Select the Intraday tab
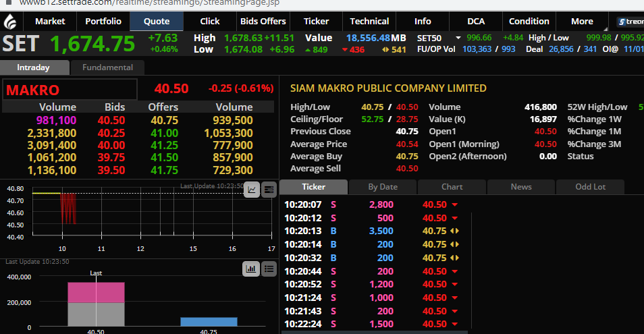Viewport: 644px width, 334px height. pyautogui.click(x=34, y=67)
